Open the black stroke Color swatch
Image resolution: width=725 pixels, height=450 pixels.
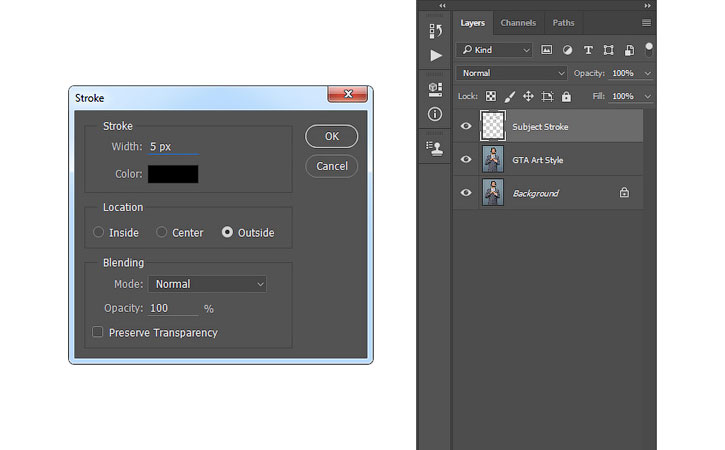173,174
